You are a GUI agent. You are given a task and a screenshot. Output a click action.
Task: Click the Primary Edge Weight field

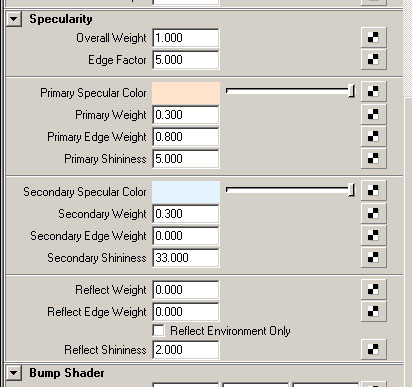[186, 137]
